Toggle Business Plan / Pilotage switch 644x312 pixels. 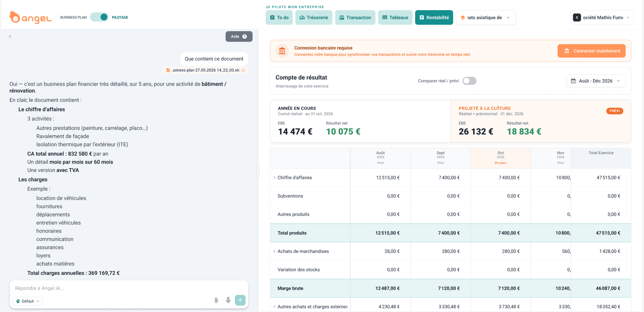(99, 17)
